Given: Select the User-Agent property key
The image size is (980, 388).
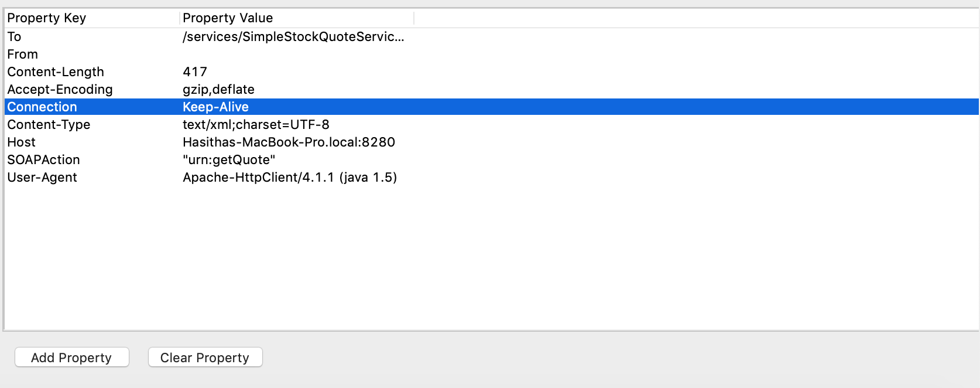Looking at the screenshot, I should [42, 178].
